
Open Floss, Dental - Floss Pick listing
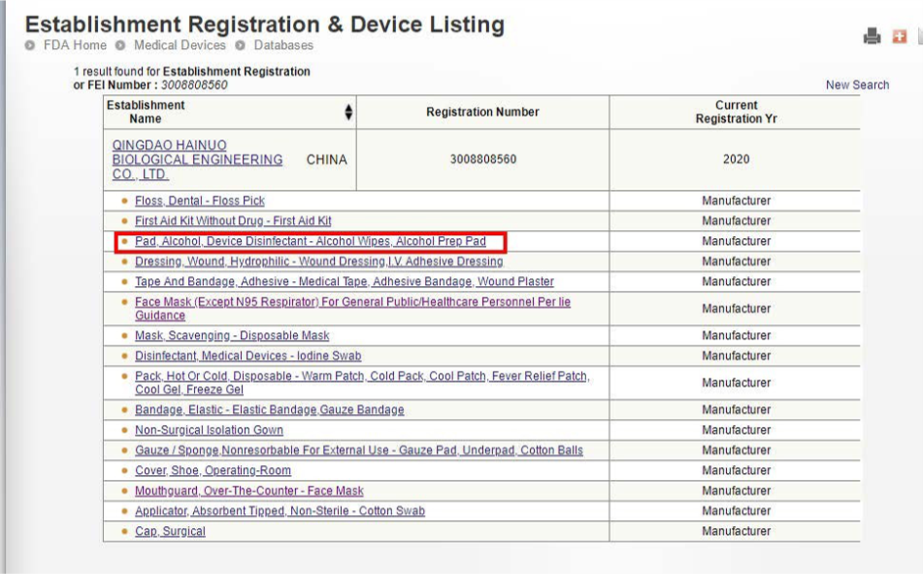pyautogui.click(x=200, y=201)
